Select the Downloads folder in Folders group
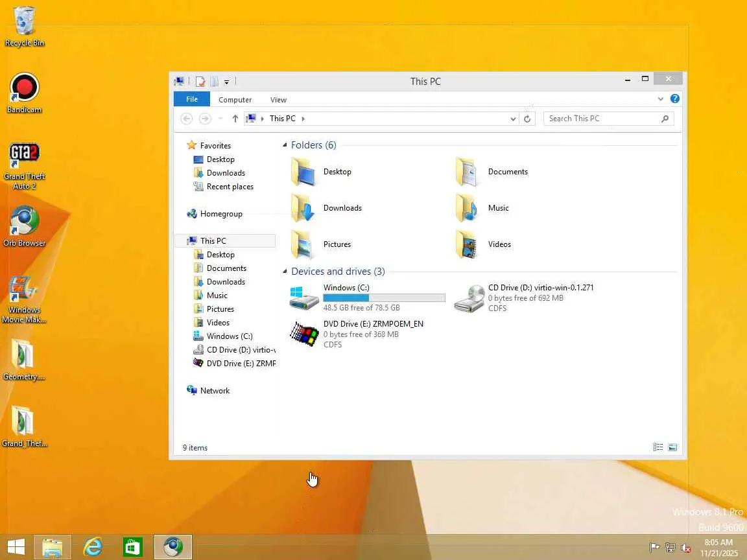 [327, 208]
